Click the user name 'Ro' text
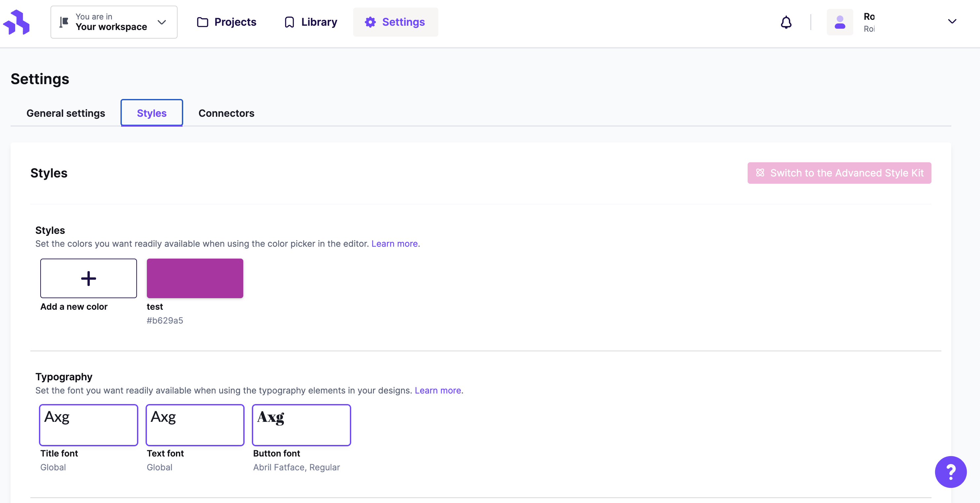 point(869,16)
